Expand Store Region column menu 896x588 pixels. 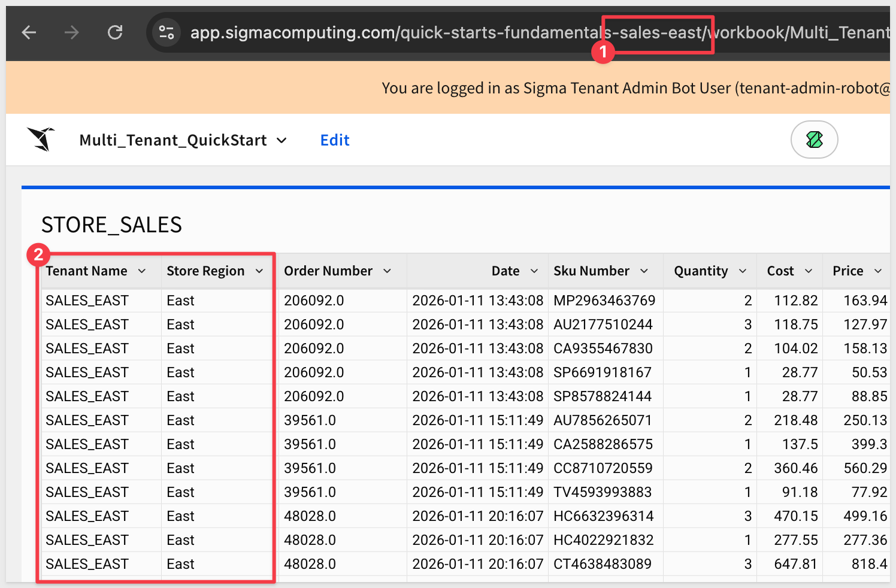259,271
